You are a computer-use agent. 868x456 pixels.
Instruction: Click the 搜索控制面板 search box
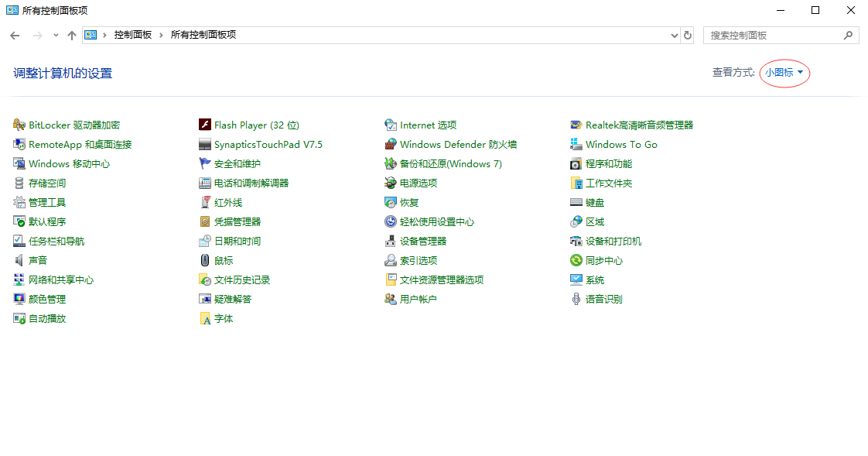tap(774, 35)
